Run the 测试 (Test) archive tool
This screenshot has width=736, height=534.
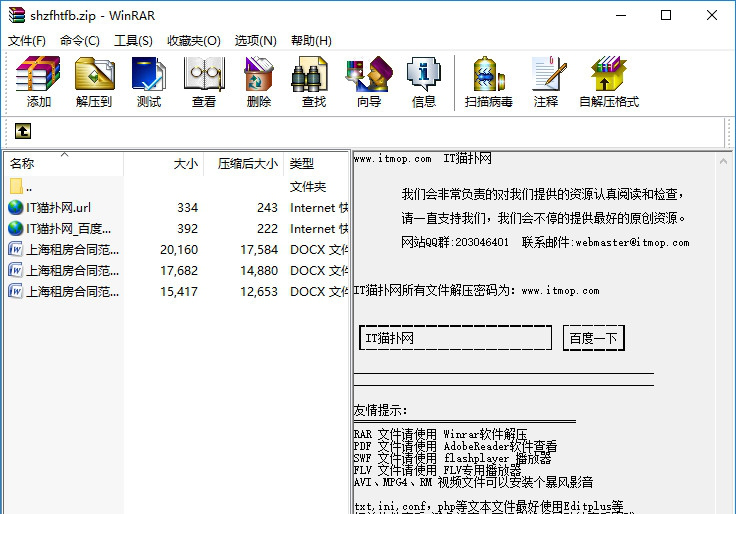click(149, 82)
